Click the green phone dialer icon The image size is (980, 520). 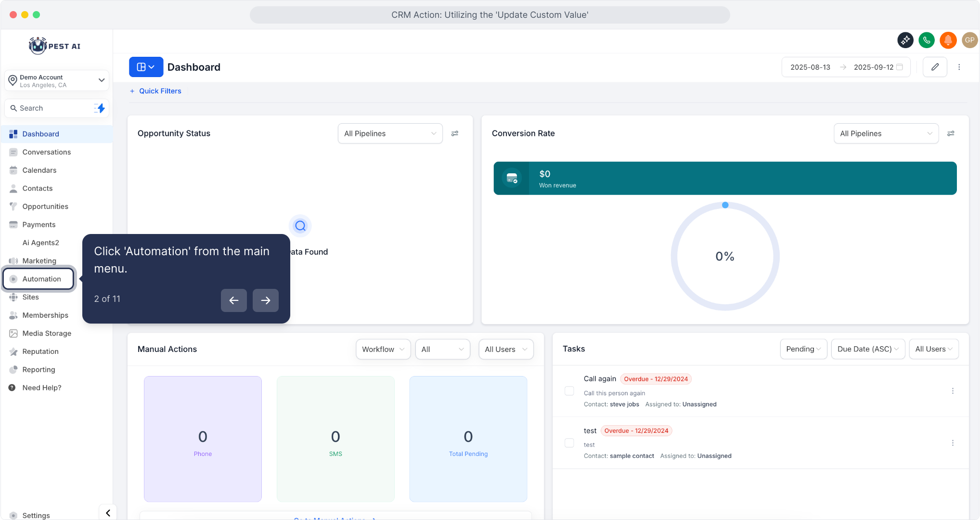click(x=927, y=40)
